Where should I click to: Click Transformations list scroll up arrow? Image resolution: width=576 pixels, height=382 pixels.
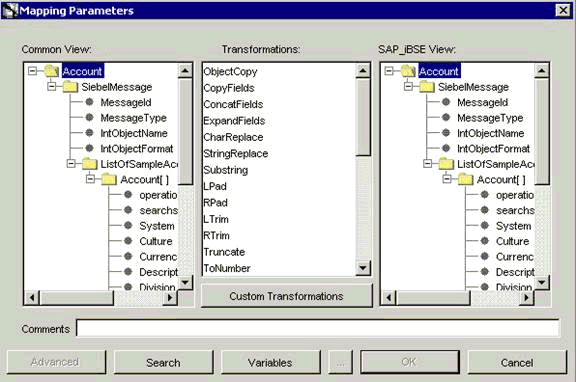[x=363, y=71]
